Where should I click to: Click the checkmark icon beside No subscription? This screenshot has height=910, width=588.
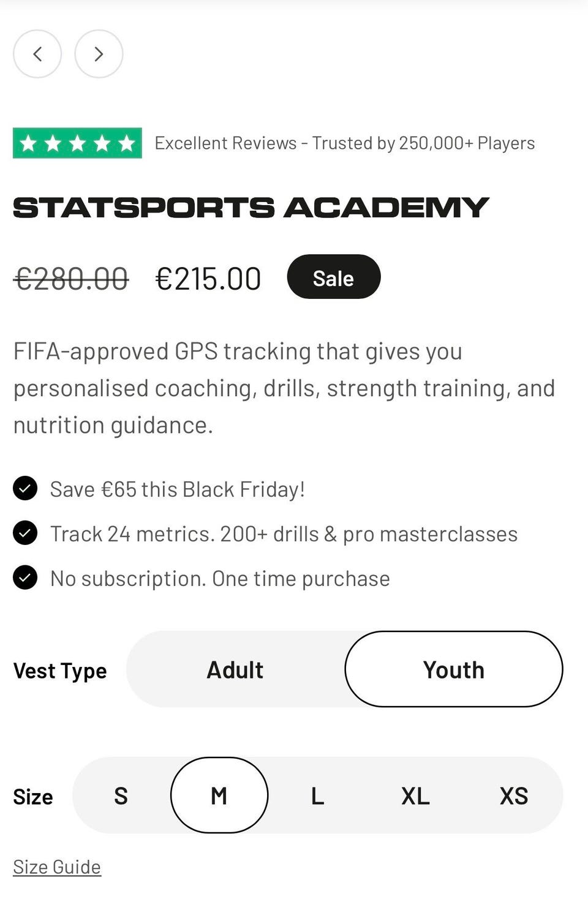tap(25, 578)
